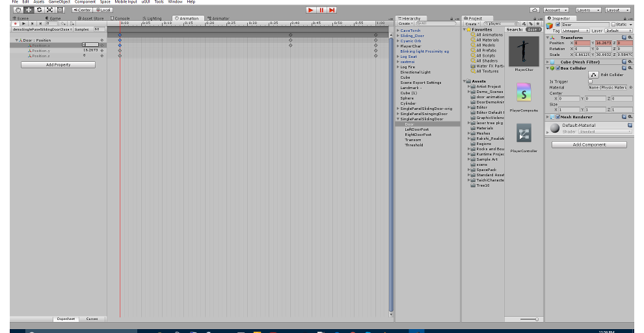Image resolution: width=644 pixels, height=333 pixels.
Task: Select the Hand tool in toolbar
Action: [x=18, y=10]
